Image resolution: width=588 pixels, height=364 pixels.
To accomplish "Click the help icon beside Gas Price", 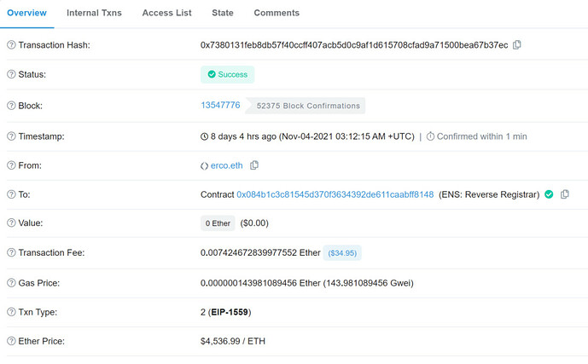I will [x=11, y=283].
